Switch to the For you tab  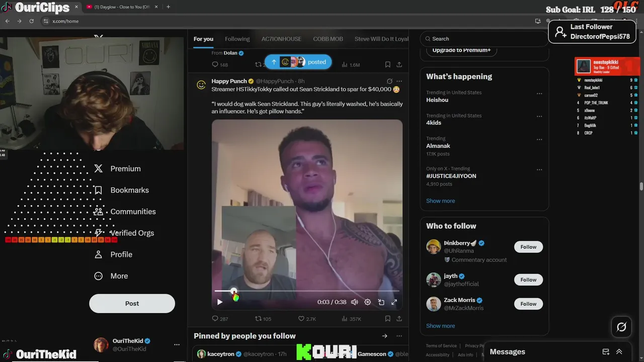pos(203,39)
